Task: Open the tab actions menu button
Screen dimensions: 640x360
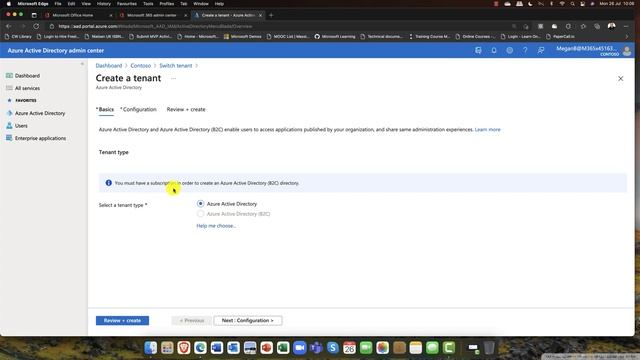Action: pos(34,15)
